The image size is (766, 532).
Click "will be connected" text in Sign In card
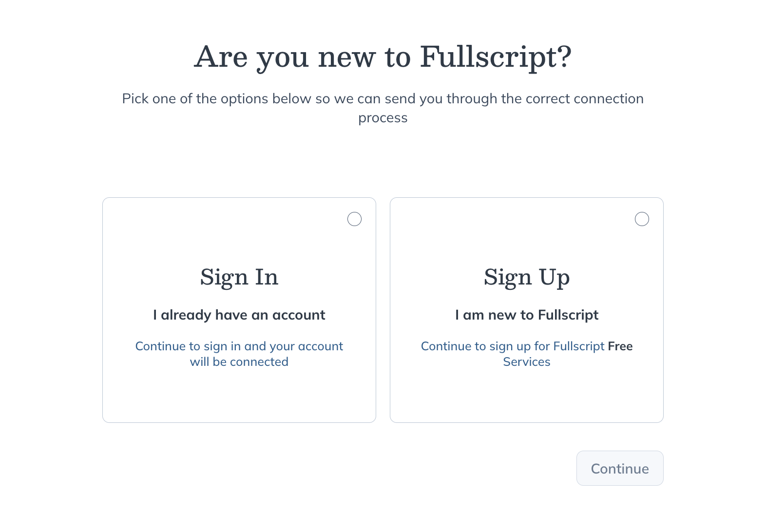[x=239, y=362]
